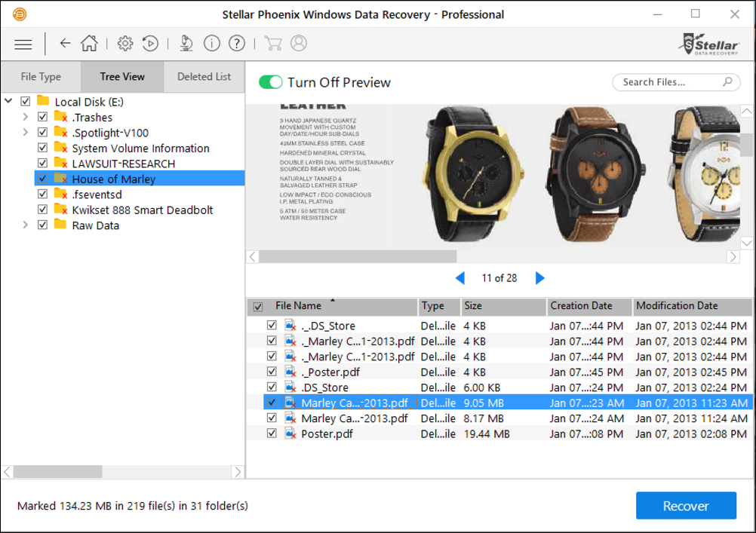This screenshot has height=533, width=756.
Task: Collapse the Local Disk (E:) tree node
Action: [x=8, y=101]
